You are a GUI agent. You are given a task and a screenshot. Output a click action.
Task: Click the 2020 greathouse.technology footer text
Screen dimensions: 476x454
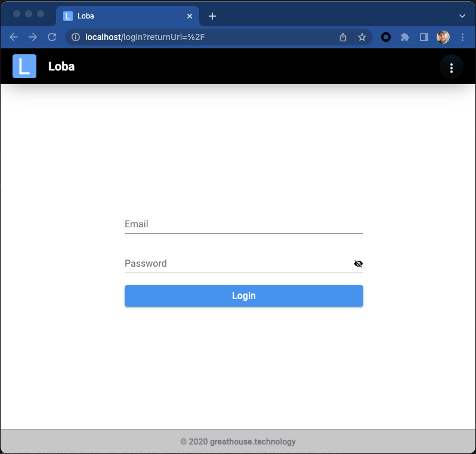pyautogui.click(x=238, y=441)
